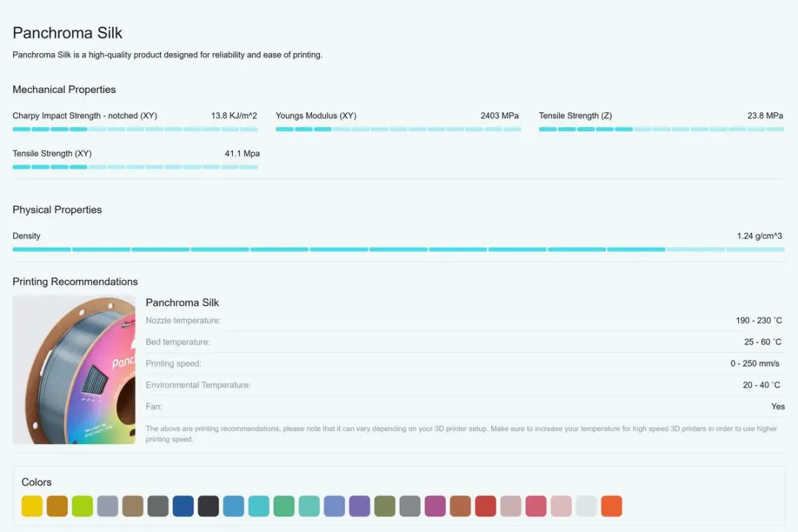Viewport: 798px width, 532px height.
Task: Select the red color swatch
Action: point(485,506)
